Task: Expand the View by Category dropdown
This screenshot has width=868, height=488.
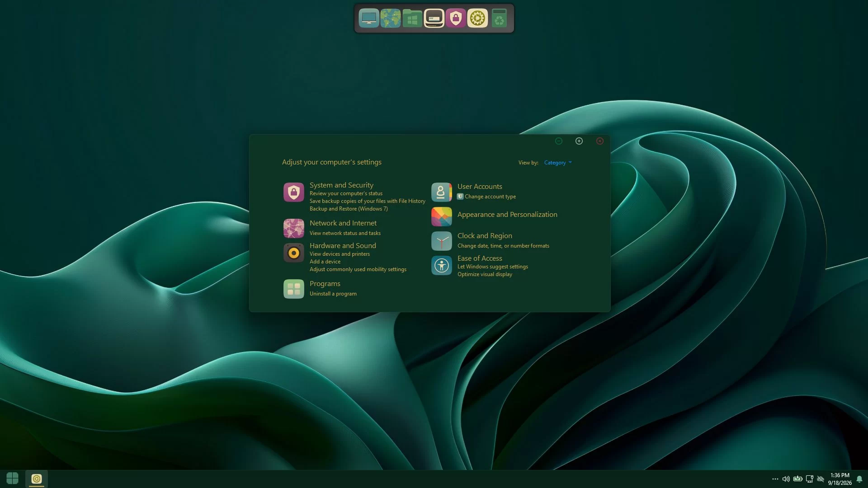Action: [x=558, y=163]
